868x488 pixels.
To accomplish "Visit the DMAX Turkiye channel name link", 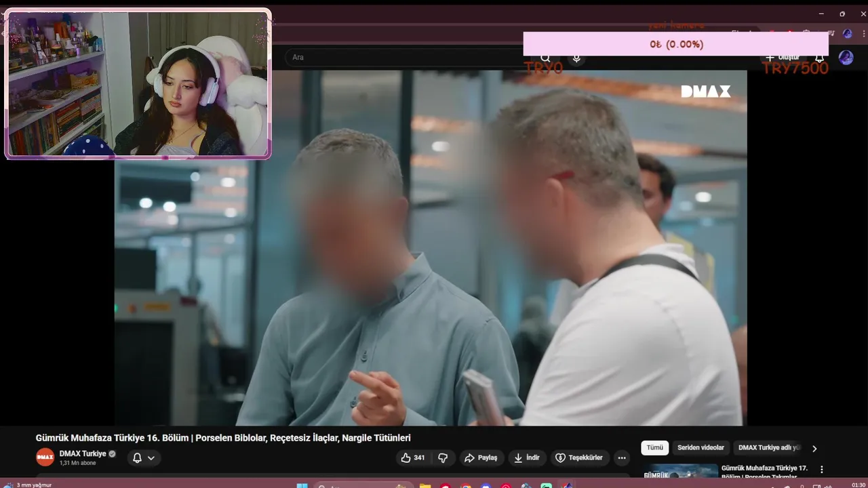I will [x=83, y=453].
